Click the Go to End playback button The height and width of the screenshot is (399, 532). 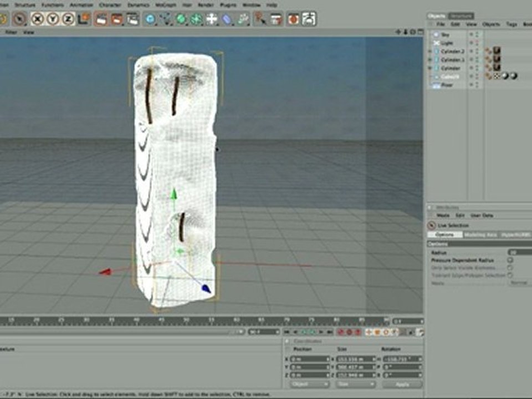[329, 332]
